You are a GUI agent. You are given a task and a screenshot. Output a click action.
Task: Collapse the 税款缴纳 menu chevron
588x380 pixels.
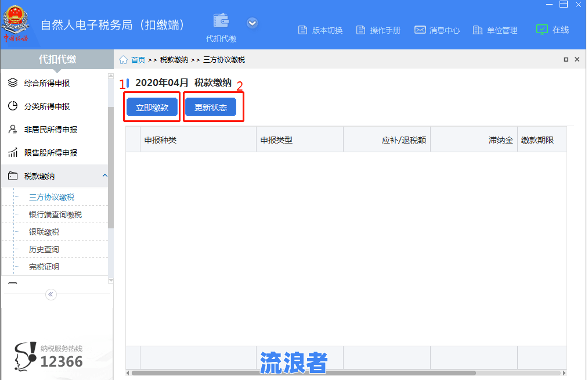104,175
